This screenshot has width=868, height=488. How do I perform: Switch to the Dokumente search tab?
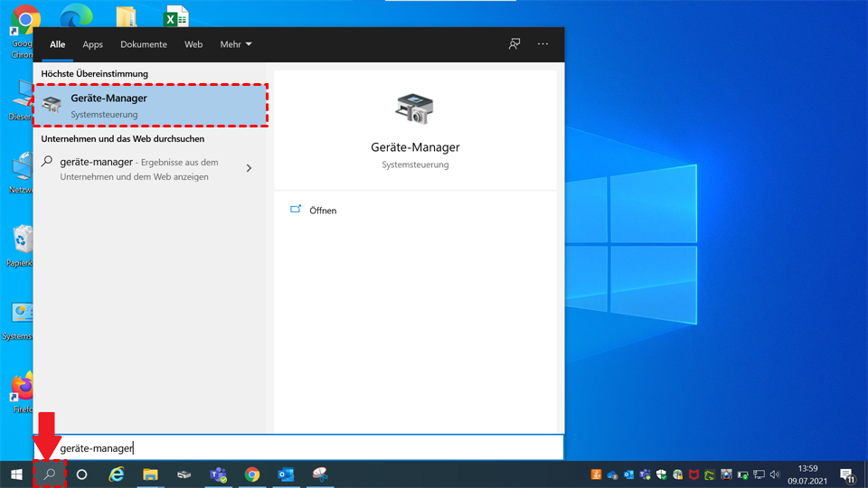click(144, 44)
